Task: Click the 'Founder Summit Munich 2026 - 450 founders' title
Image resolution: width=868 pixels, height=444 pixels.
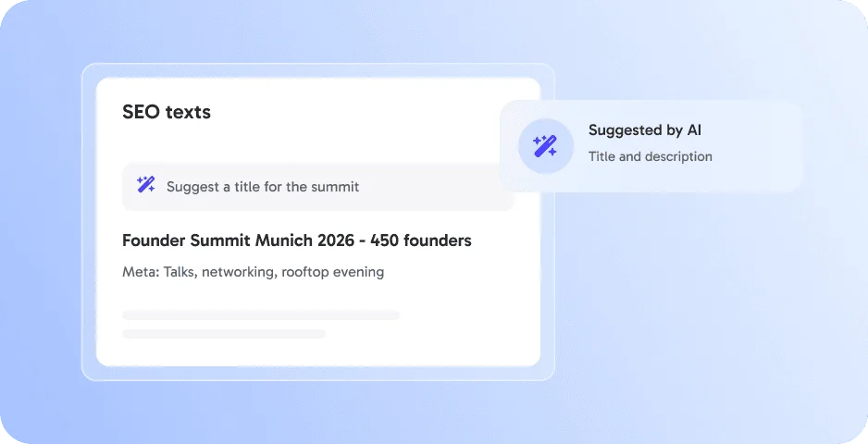Action: coord(297,240)
